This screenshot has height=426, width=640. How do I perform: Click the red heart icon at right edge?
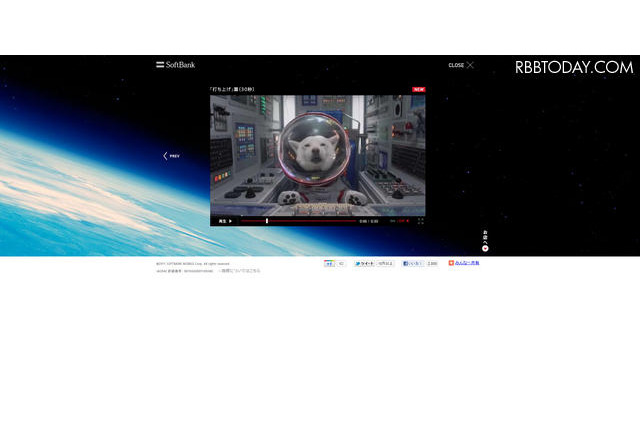pos(485,248)
